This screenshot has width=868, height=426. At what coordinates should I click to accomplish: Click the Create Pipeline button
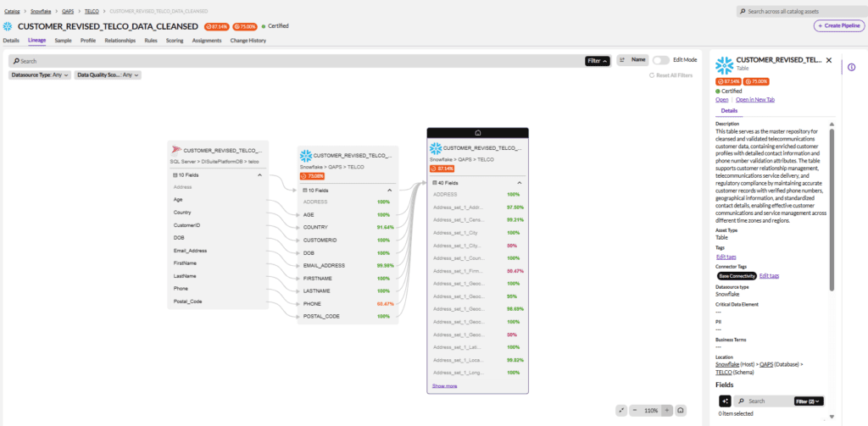[x=838, y=26]
